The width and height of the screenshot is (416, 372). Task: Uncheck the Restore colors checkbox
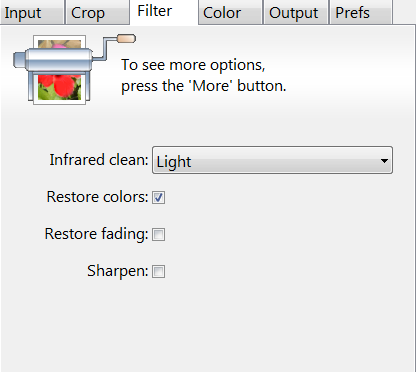158,197
